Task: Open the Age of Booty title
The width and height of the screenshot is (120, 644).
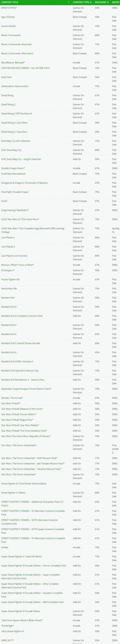Action: pos(8,17)
